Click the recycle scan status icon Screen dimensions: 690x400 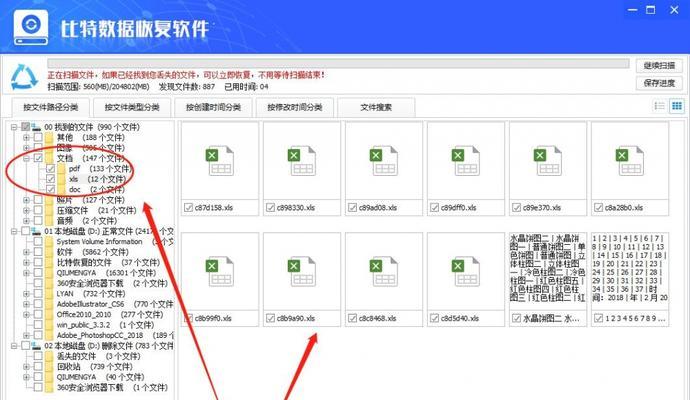(24, 75)
